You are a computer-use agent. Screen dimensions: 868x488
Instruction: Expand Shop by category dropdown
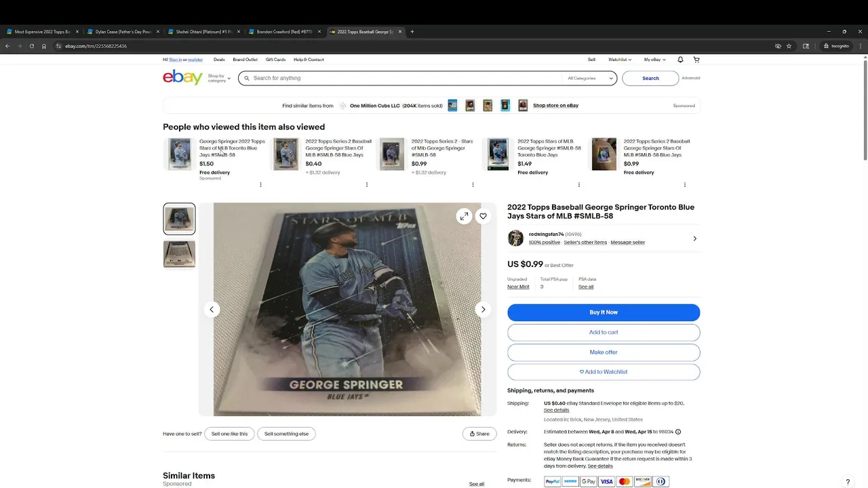point(219,78)
